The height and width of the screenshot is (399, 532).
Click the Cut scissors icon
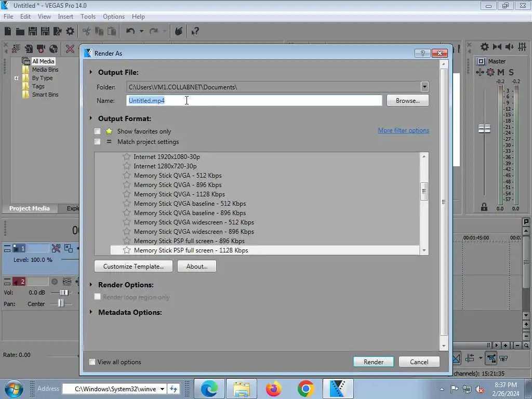coord(86,32)
